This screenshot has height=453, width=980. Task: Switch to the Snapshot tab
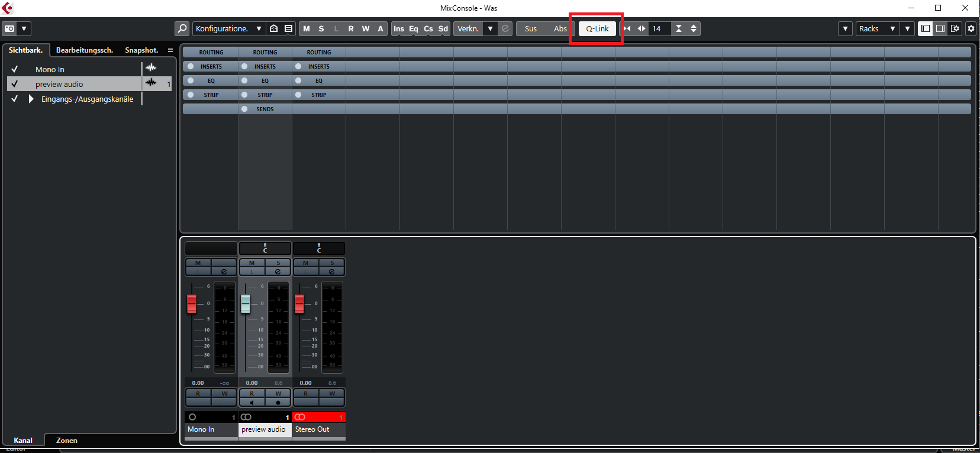tap(141, 50)
